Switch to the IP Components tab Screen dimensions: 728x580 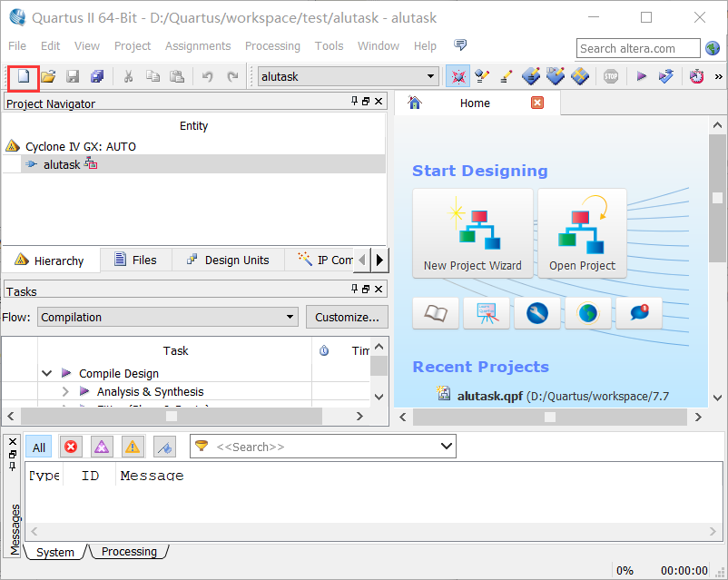tap(325, 261)
